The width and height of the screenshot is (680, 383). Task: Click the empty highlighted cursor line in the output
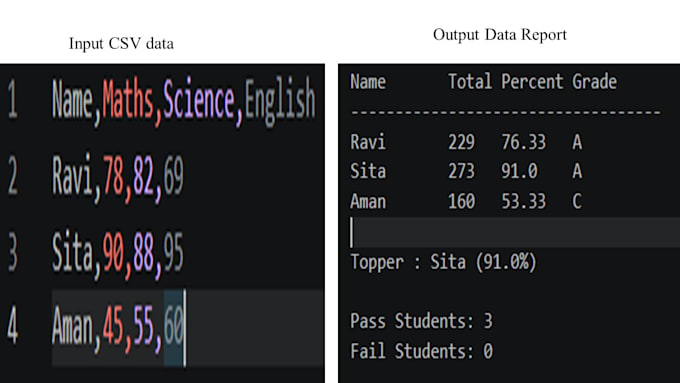pos(515,232)
